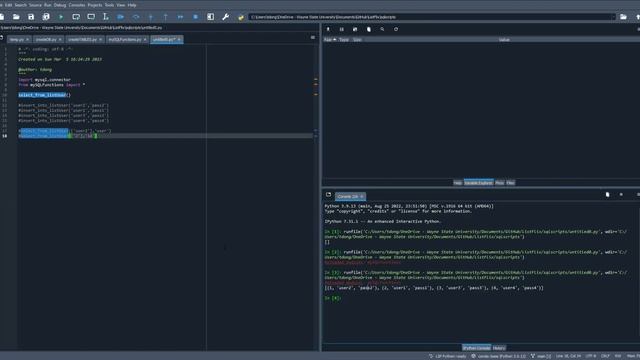Open the Help menu

(132, 5)
